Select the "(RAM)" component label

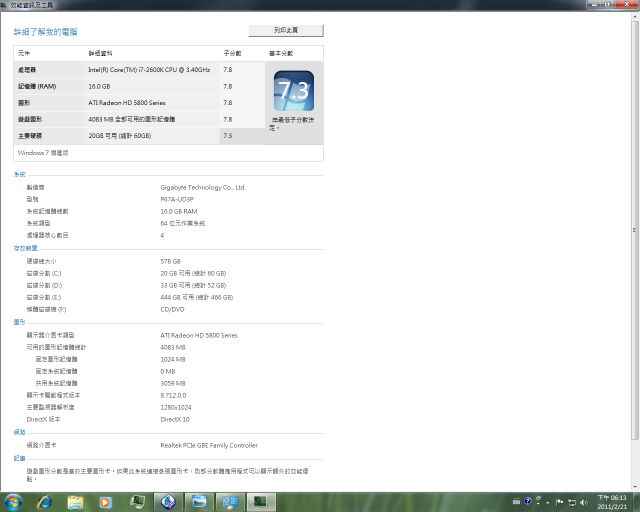[x=47, y=87]
